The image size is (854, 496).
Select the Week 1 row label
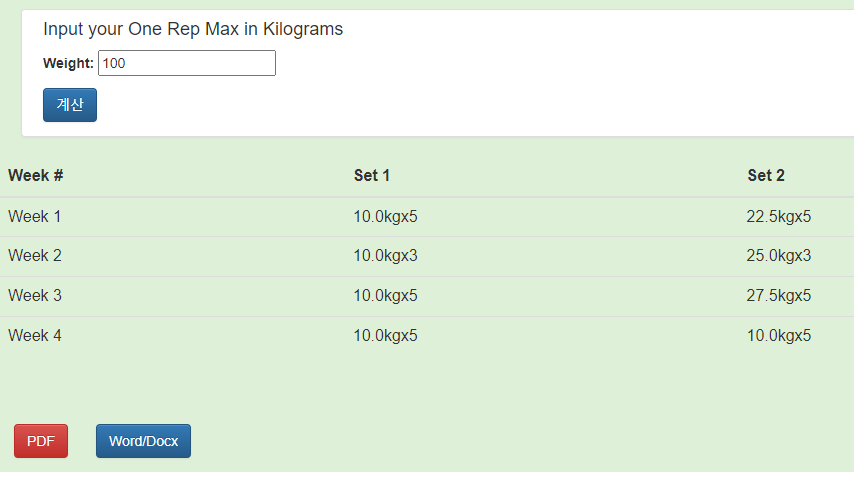(x=35, y=216)
